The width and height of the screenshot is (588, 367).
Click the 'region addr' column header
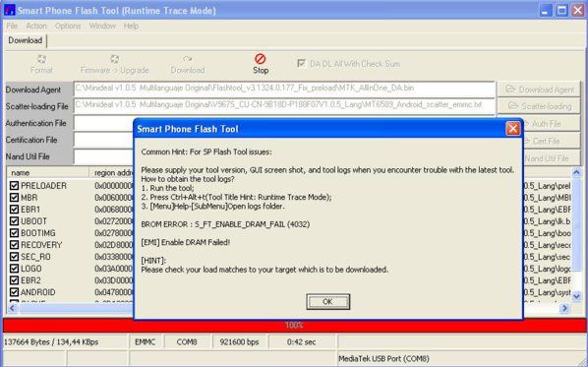[x=111, y=172]
